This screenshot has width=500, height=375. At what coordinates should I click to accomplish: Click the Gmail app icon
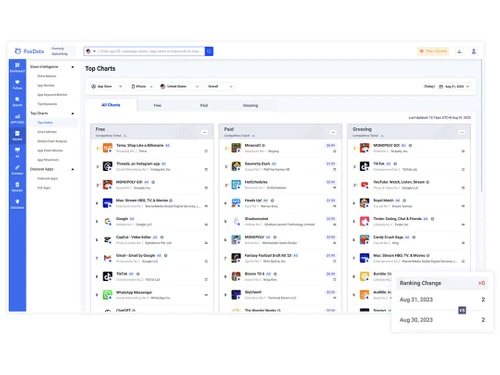pos(107,258)
